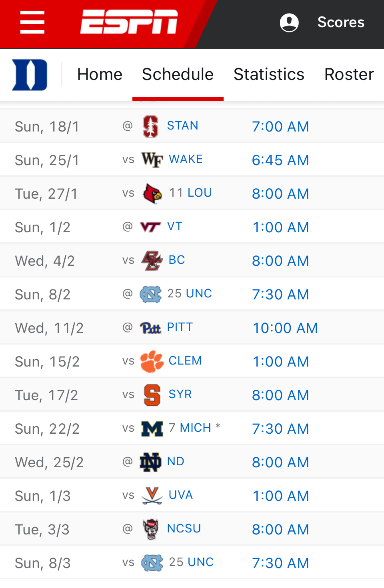Click the NCSU team name link
384x588 pixels.
[x=184, y=528]
